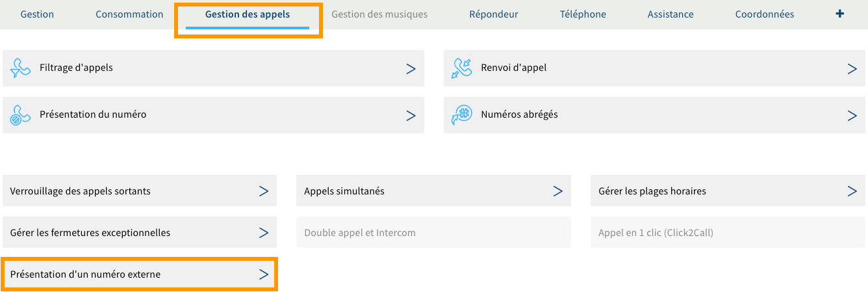Click the plus icon in the tab bar
Viewport: 868px width, 292px height.
[839, 14]
